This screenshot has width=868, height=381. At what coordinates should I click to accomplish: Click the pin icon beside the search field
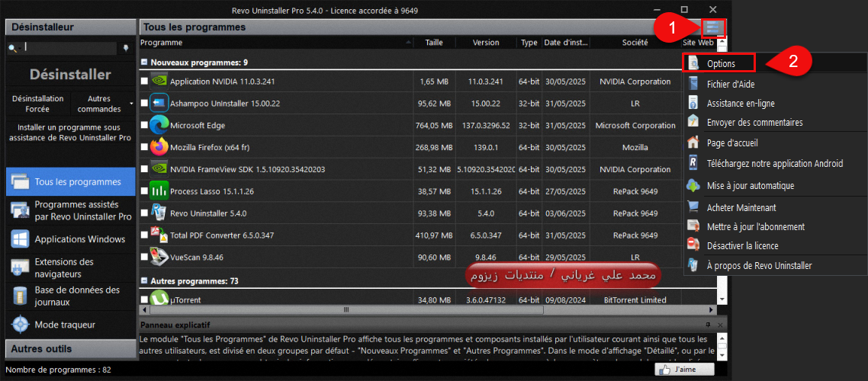pos(125,49)
